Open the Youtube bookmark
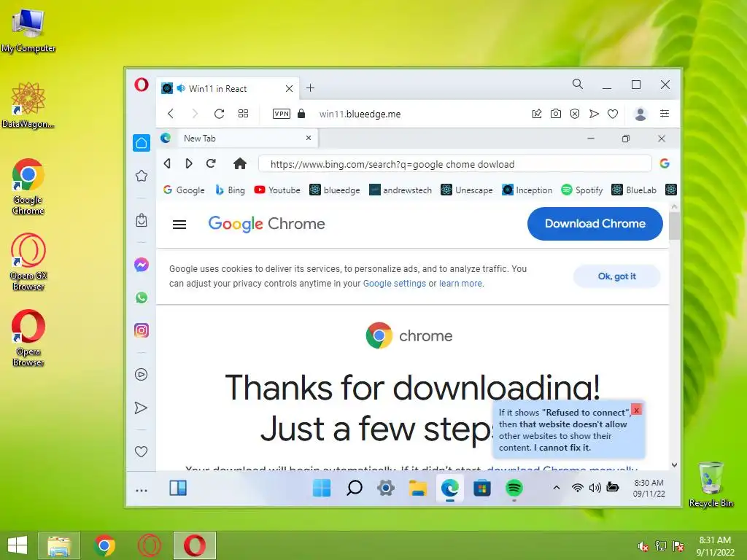This screenshot has height=560, width=747. 277,190
